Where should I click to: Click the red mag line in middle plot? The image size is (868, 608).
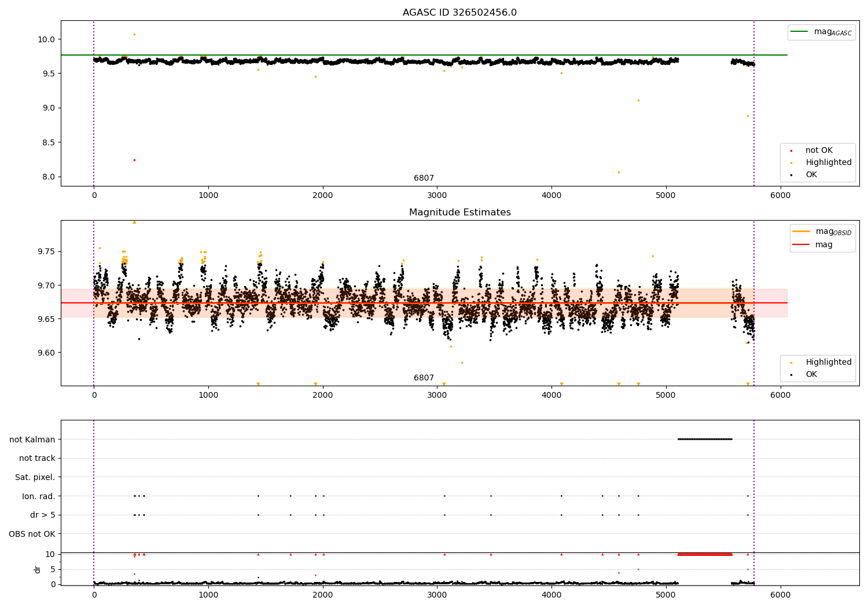[424, 303]
